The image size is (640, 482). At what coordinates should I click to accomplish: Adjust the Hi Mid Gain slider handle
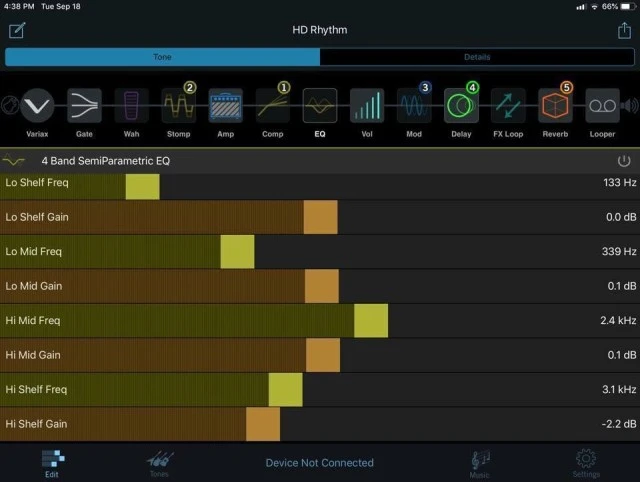click(x=323, y=355)
